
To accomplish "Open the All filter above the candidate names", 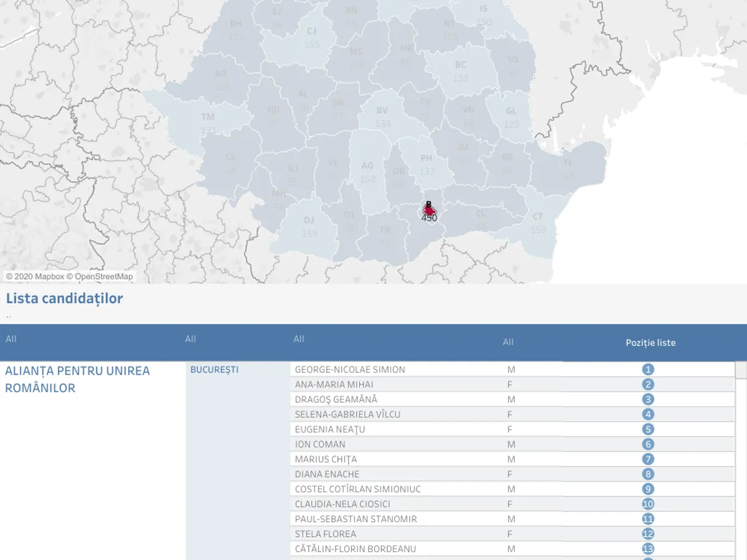I will pyautogui.click(x=298, y=339).
